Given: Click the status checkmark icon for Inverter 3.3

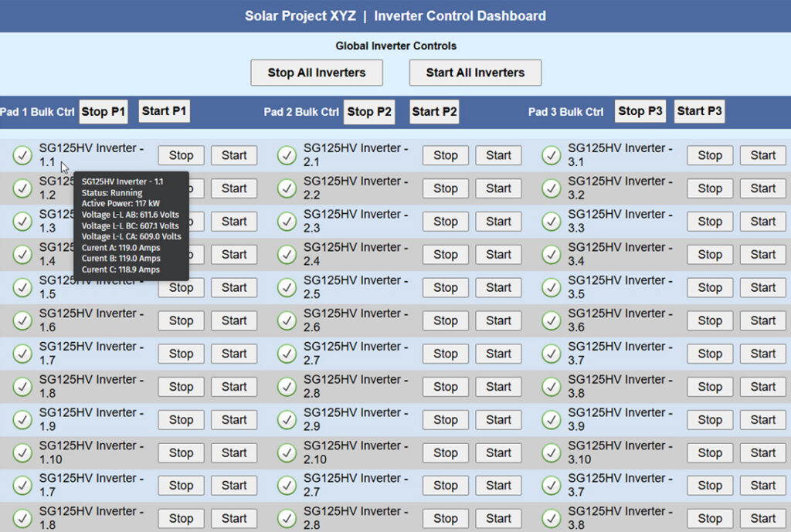Looking at the screenshot, I should [x=551, y=222].
